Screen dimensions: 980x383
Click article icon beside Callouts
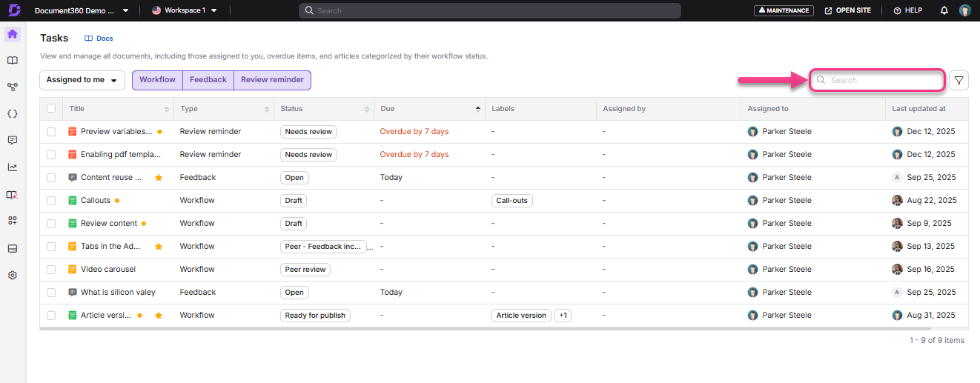coord(73,201)
